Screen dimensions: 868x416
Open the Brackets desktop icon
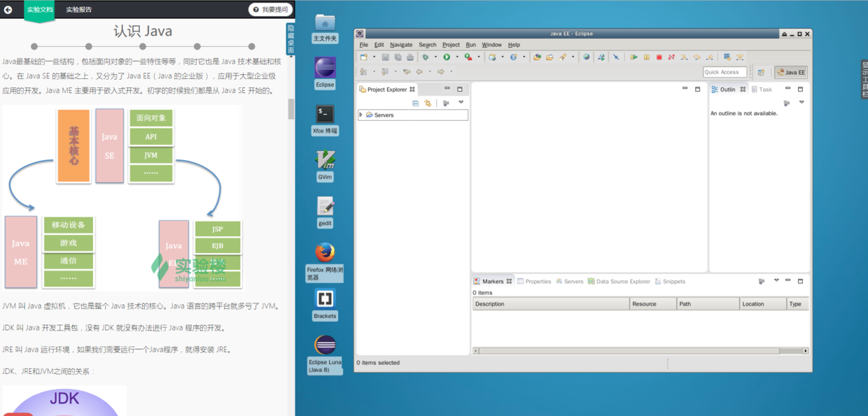pyautogui.click(x=325, y=304)
